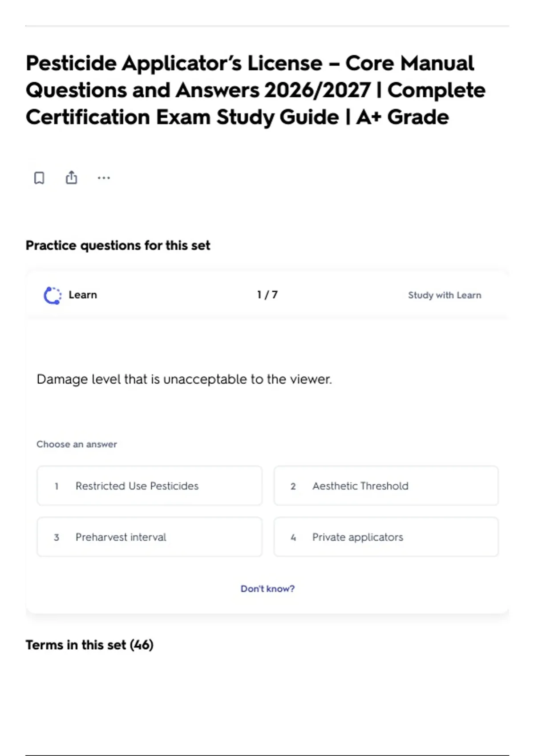This screenshot has height=756, width=534.
Task: Choose answer 4 Private applicators
Action: (386, 537)
